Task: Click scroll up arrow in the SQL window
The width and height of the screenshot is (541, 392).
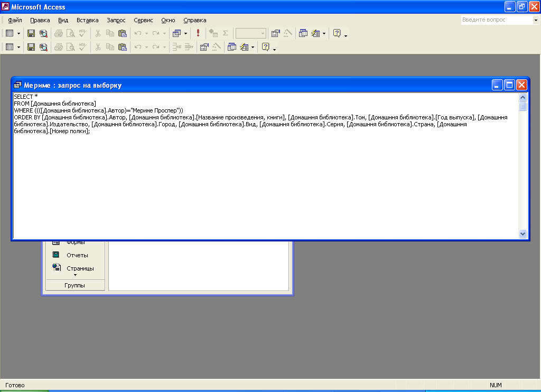Action: pyautogui.click(x=523, y=97)
